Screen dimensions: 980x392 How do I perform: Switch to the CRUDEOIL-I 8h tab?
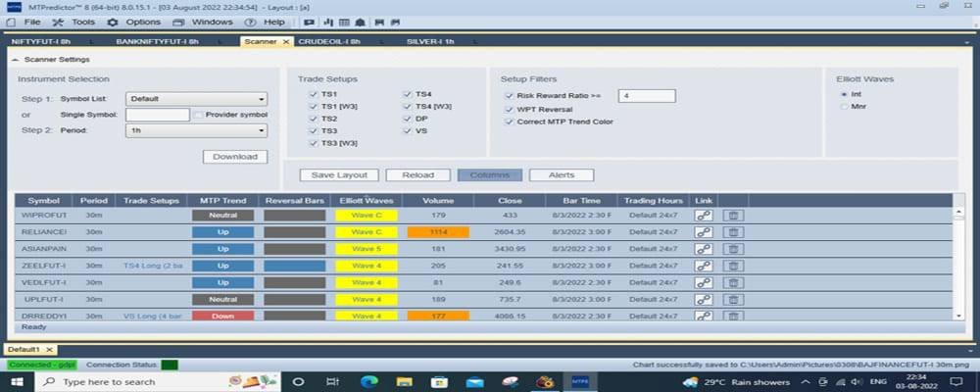click(329, 42)
